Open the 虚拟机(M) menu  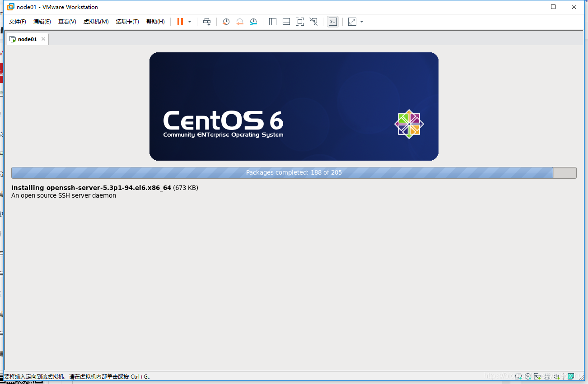point(96,22)
